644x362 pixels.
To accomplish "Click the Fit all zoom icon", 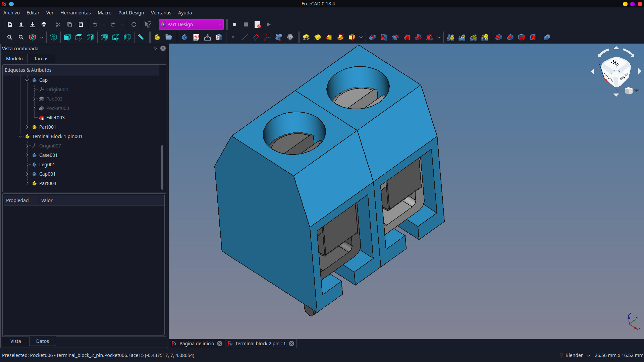I will click(x=10, y=37).
